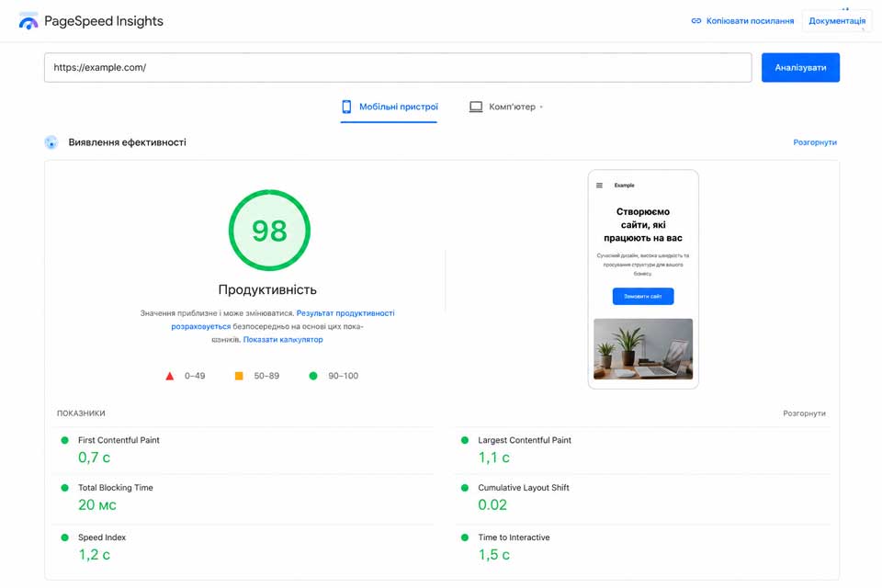Viewport: 882px width, 588px height.
Task: Click the mobile phone icon in tabs
Action: [346, 107]
